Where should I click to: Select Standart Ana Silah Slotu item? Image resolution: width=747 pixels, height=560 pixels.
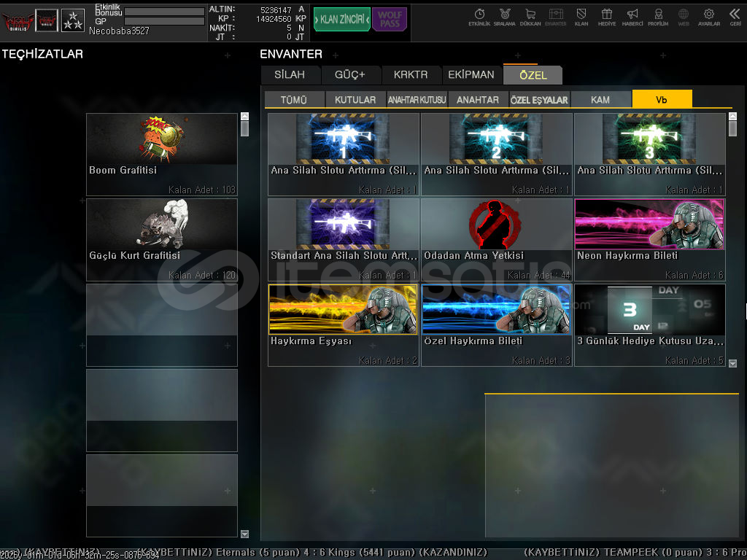(x=344, y=239)
